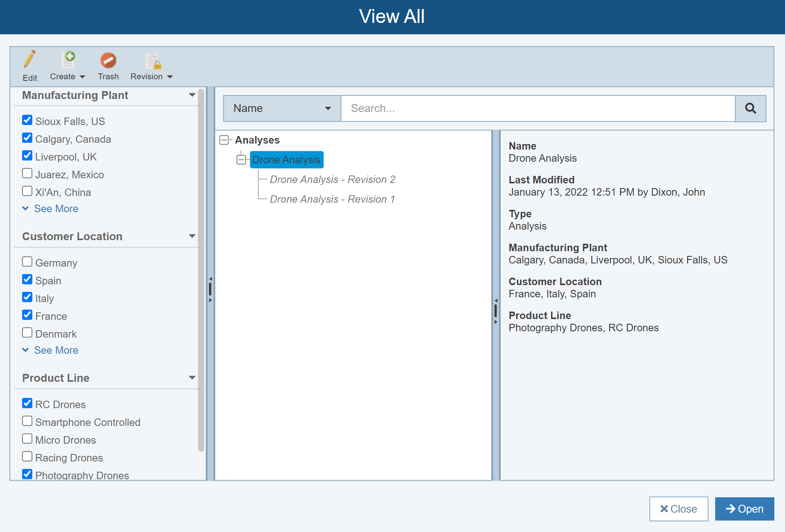Click the arrow icon on the Open button

tap(731, 509)
